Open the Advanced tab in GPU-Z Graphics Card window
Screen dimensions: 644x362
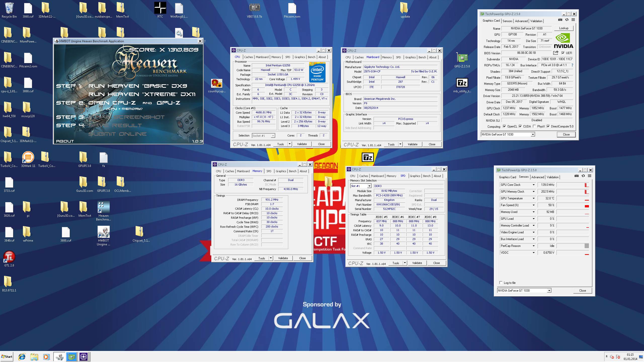pos(521,21)
